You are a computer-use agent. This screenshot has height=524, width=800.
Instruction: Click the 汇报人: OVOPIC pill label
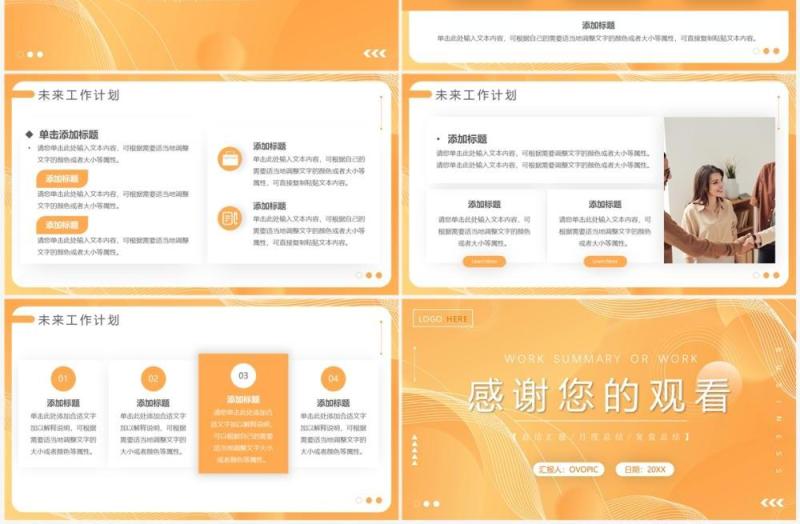569,469
